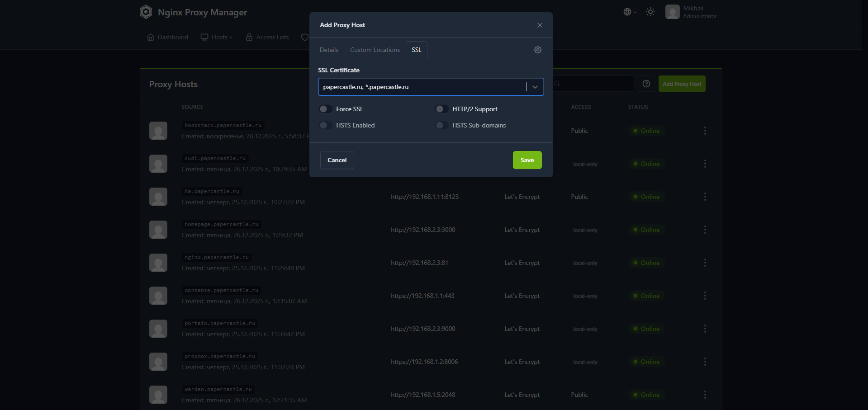
Task: Click the ha.papercastle.ru host avatar thumbnail
Action: [158, 197]
